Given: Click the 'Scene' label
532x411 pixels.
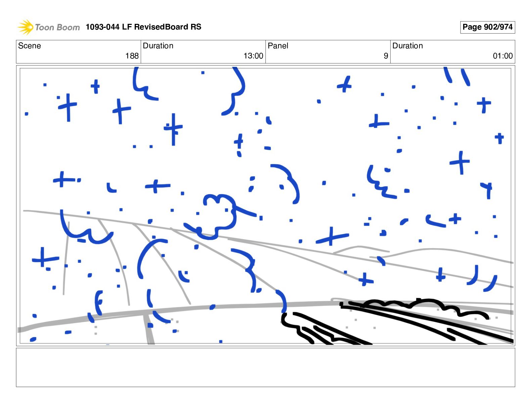Looking at the screenshot, I should click(x=30, y=46).
